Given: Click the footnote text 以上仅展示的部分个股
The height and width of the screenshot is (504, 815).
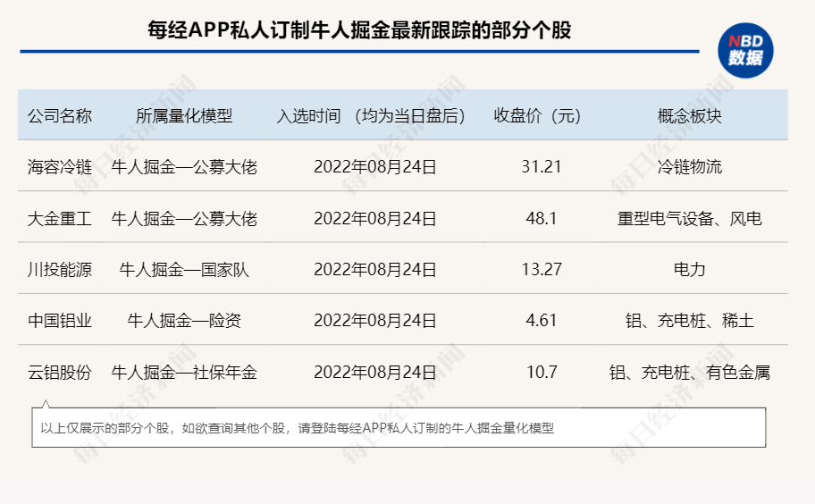Looking at the screenshot, I should pyautogui.click(x=105, y=428).
